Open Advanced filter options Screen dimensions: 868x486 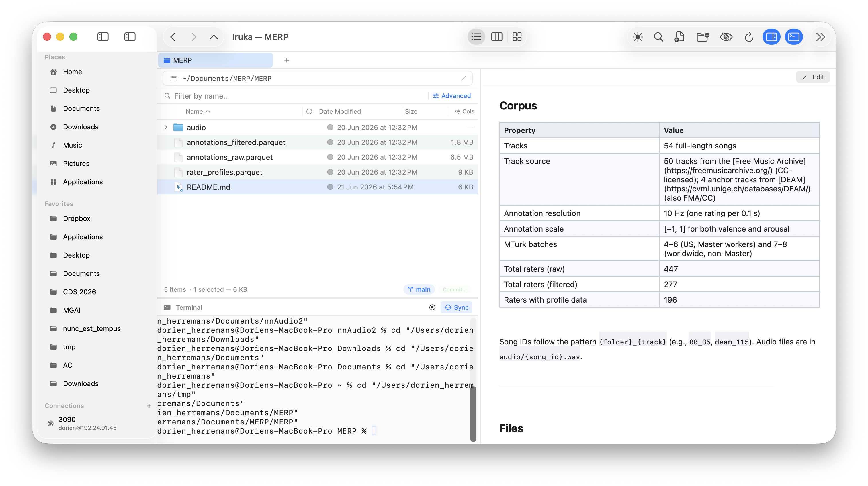[451, 96]
